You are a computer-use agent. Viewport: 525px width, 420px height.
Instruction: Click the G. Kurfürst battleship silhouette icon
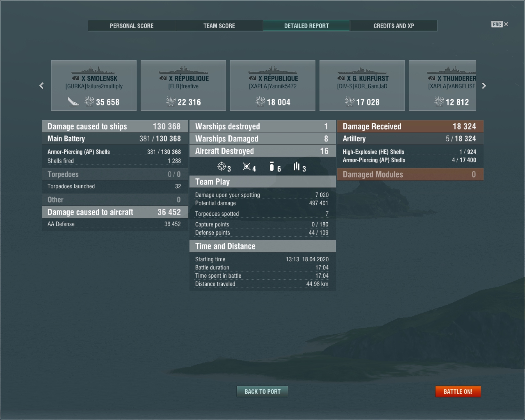(362, 70)
